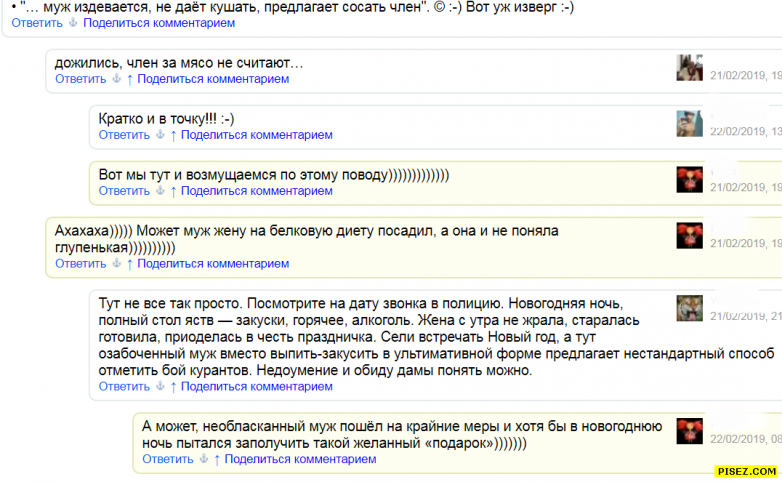Click anchor icon under the topmost 'муж издевается' comment
782x482 pixels.
coord(73,22)
